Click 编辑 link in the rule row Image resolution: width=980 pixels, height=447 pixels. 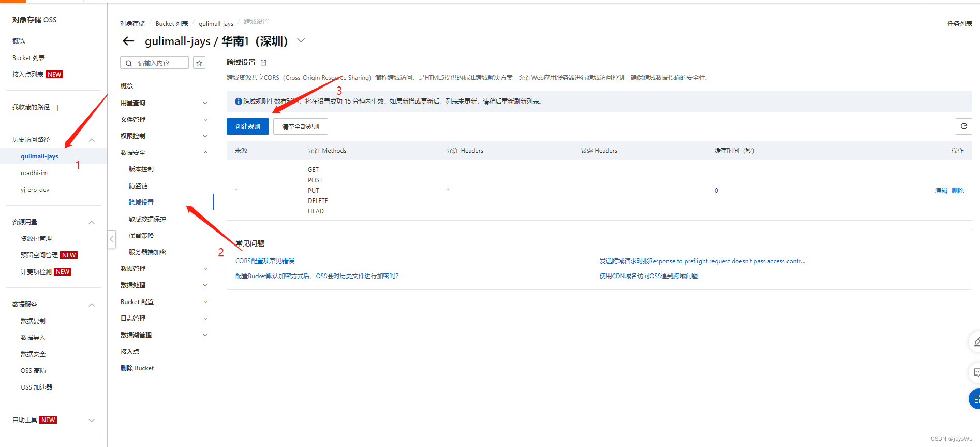(x=941, y=191)
